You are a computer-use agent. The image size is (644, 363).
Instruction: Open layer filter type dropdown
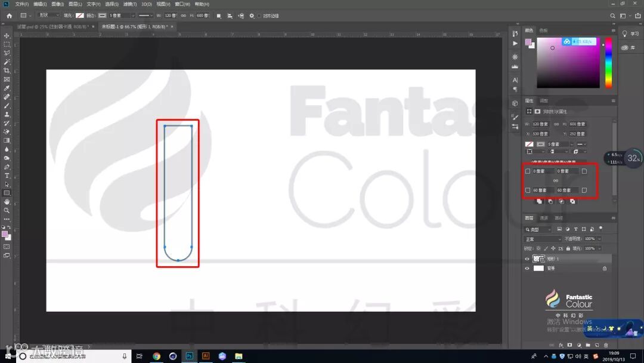pyautogui.click(x=538, y=229)
